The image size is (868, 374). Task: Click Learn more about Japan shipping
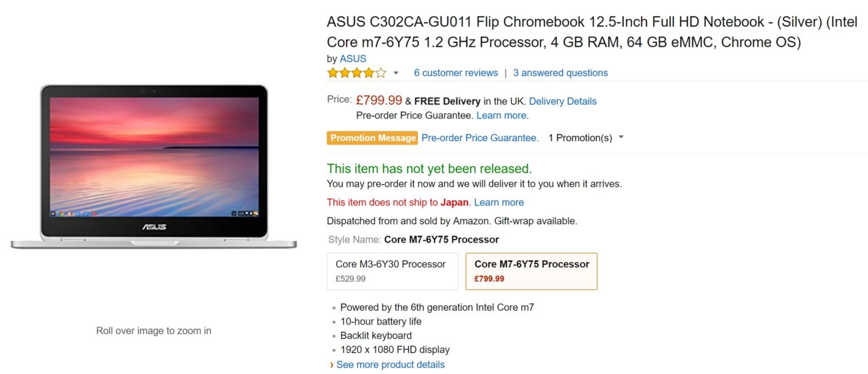pos(498,202)
